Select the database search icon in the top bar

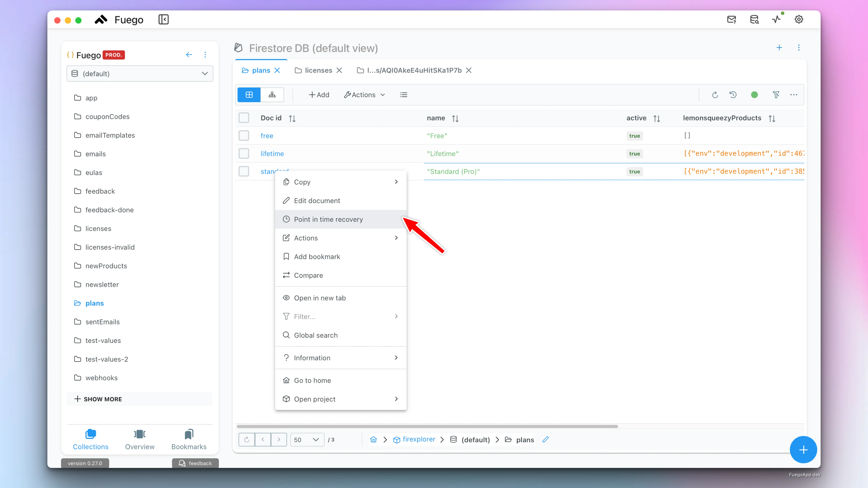[x=754, y=19]
